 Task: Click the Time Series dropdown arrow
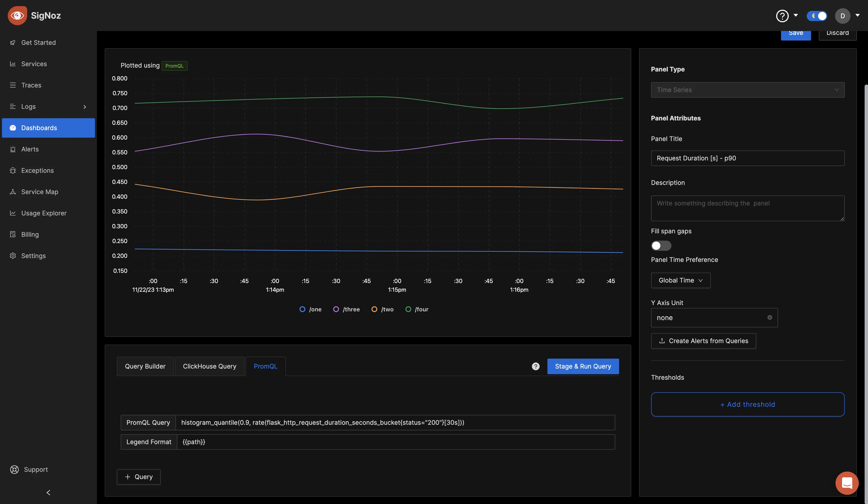pos(837,90)
